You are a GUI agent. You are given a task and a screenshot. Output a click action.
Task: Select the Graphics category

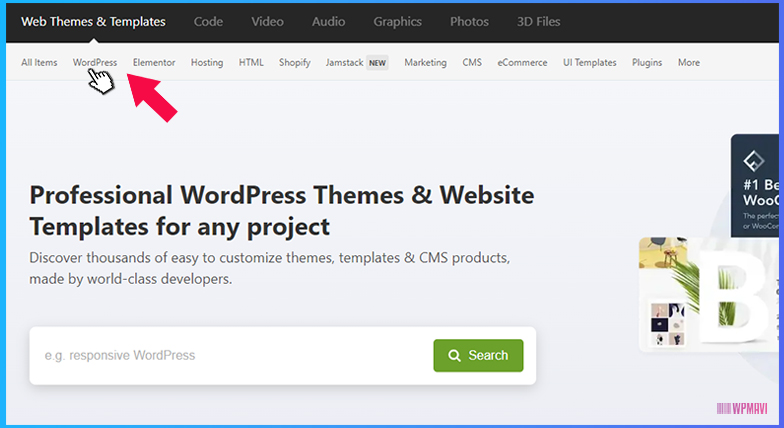coord(397,22)
